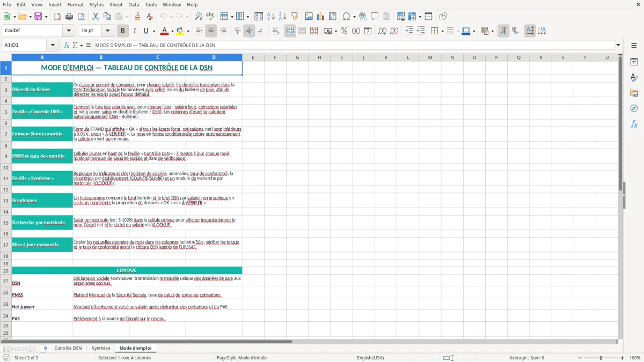The width and height of the screenshot is (644, 362).
Task: Click Clear Direct Formatting icon
Action: [149, 17]
